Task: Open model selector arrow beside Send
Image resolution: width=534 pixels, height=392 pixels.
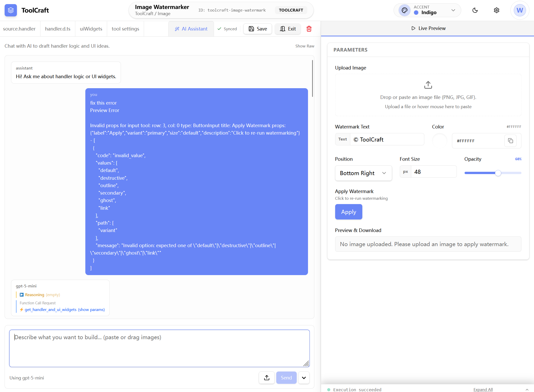Action: pyautogui.click(x=304, y=378)
